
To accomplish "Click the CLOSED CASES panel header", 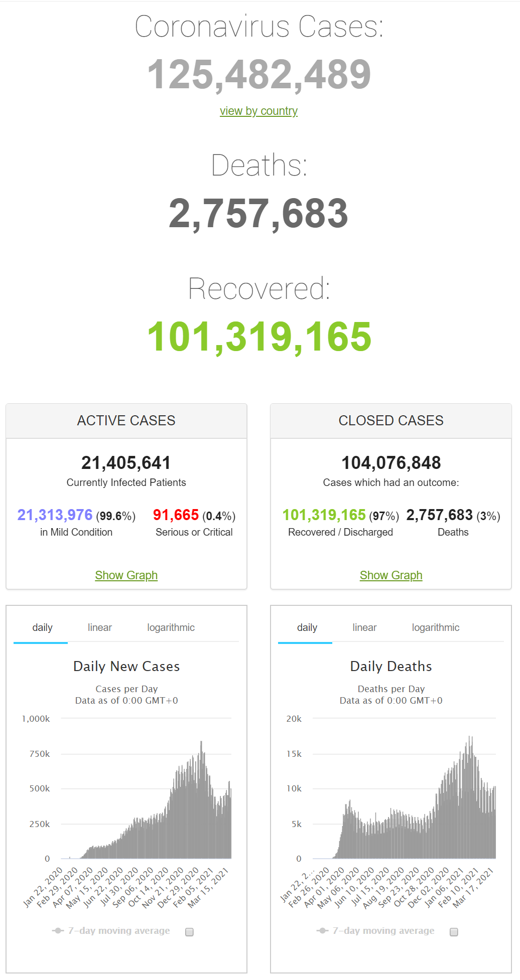I will (x=391, y=421).
